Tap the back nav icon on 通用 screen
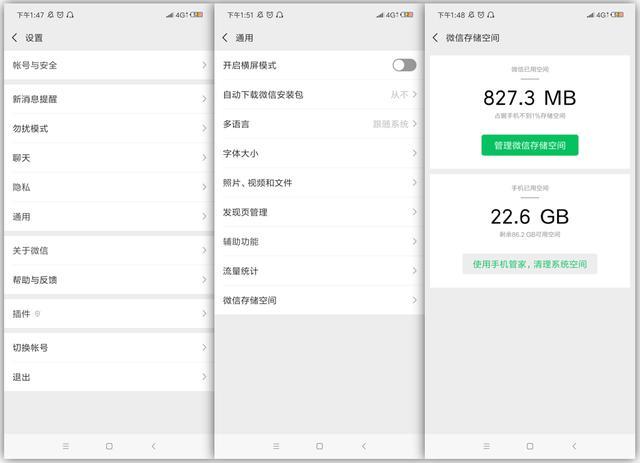640x463 pixels. coord(364,446)
